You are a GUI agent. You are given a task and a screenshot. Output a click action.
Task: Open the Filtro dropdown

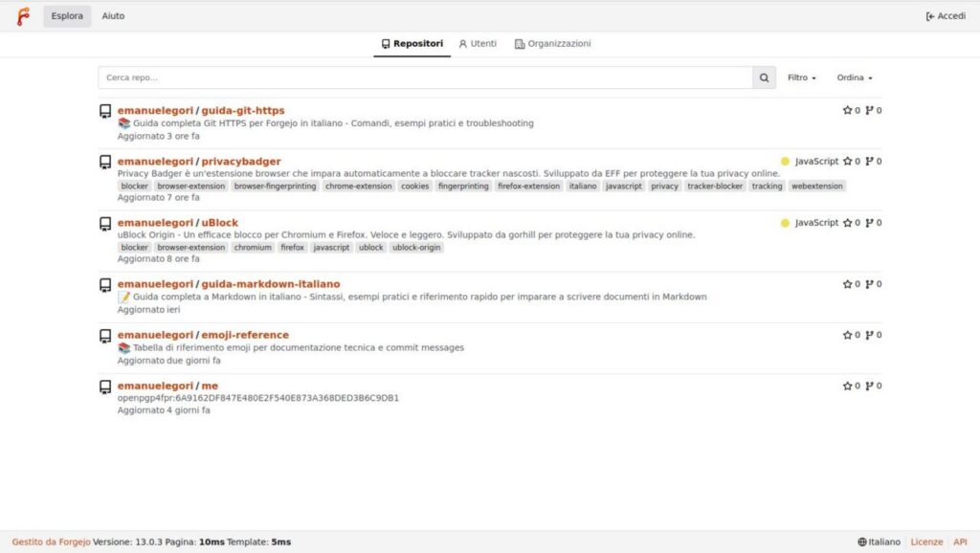click(x=801, y=77)
